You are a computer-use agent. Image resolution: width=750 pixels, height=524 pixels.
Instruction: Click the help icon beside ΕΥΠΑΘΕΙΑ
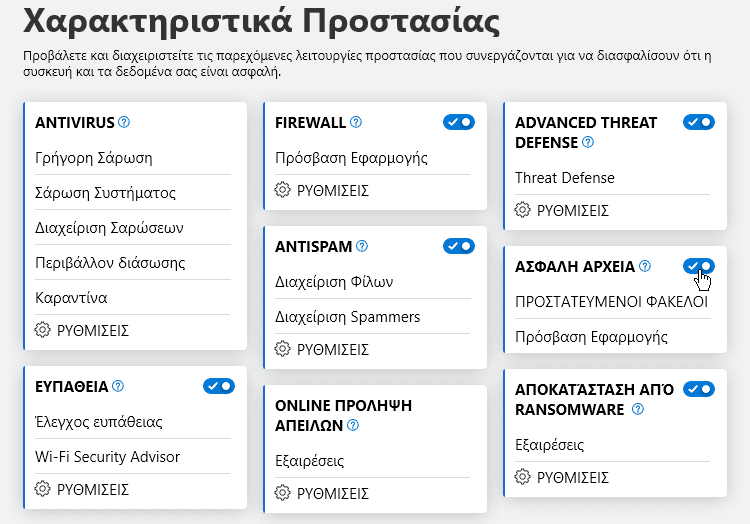(118, 386)
